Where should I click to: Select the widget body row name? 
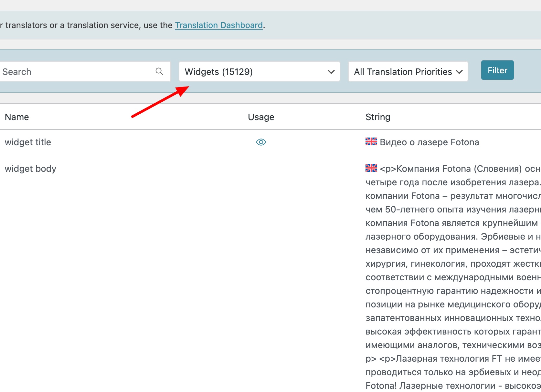(30, 169)
